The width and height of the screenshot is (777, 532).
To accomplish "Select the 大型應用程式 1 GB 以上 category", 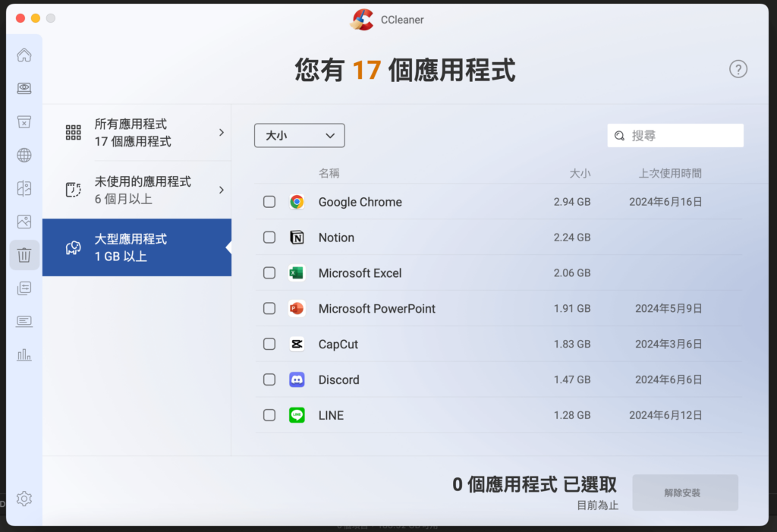I will [137, 247].
